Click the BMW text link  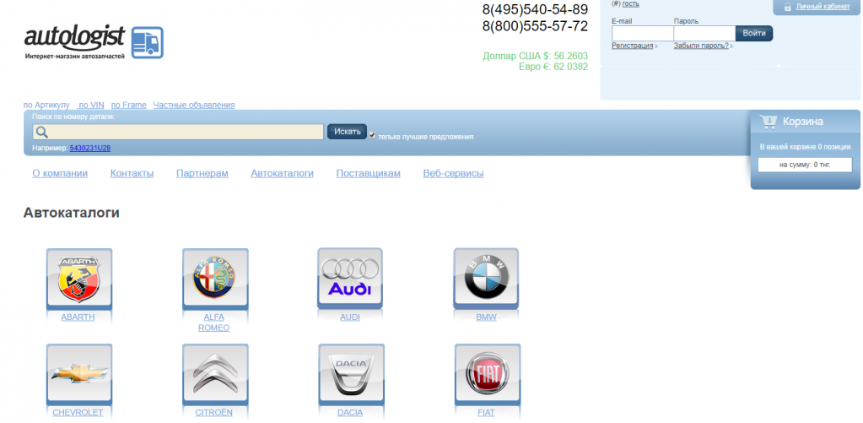point(486,317)
